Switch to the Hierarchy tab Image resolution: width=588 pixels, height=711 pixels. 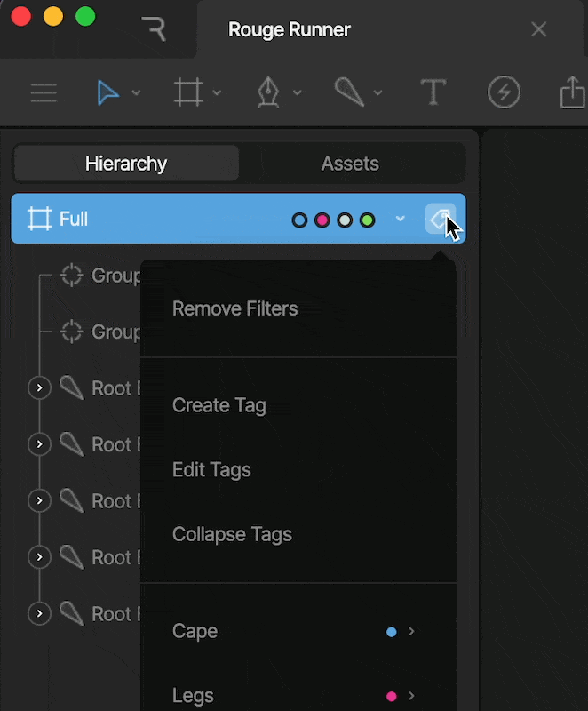[126, 164]
